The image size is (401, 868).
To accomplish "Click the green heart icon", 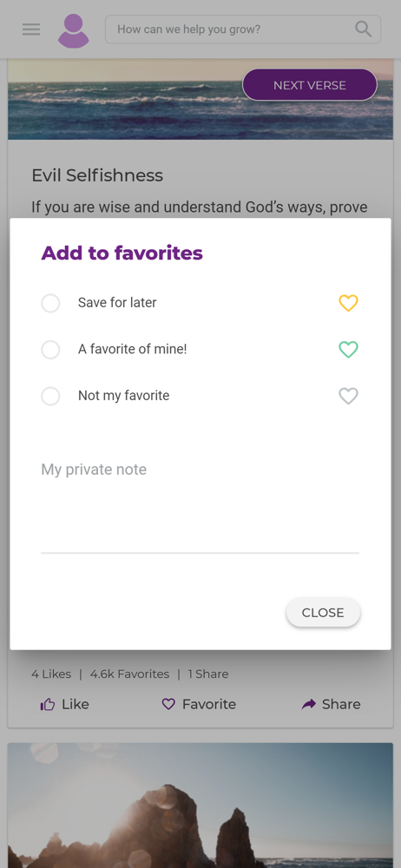I will tap(348, 349).
